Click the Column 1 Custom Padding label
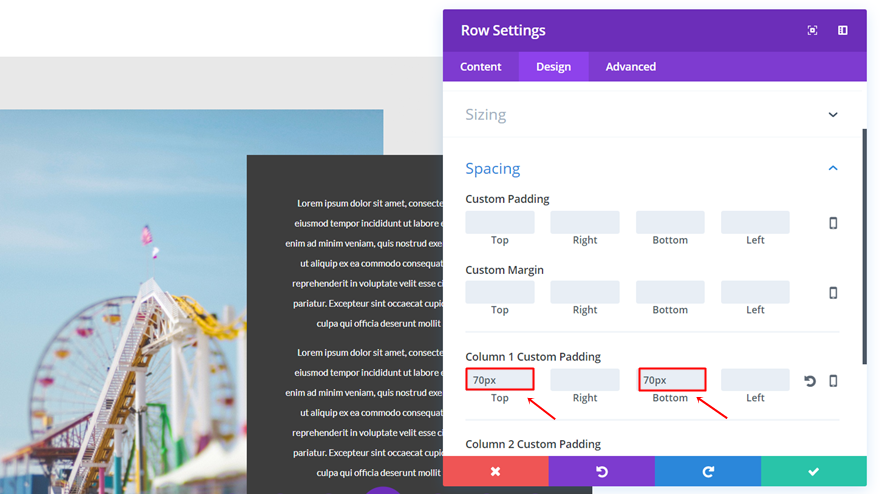Image resolution: width=880 pixels, height=494 pixels. 533,356
